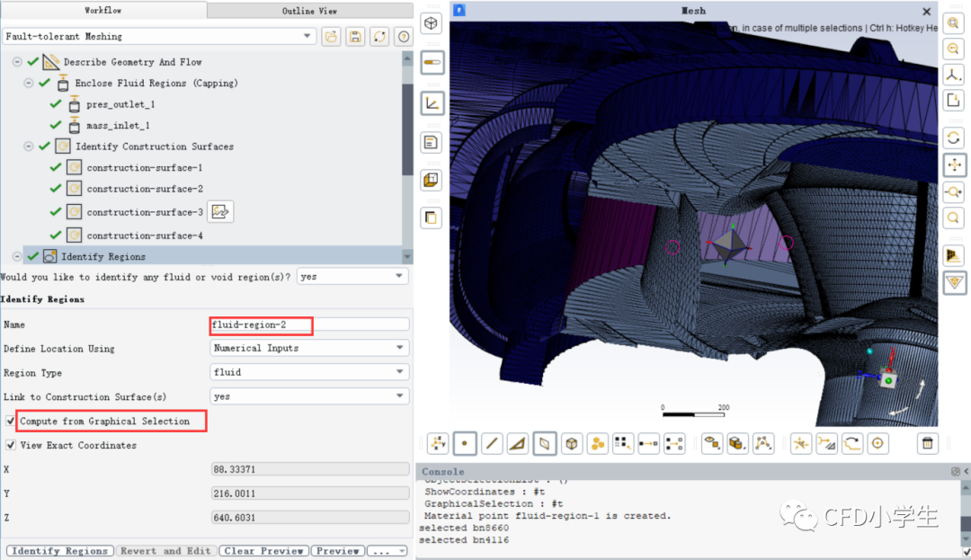The image size is (971, 560).
Task: Click the icon beside construction-surface-3
Action: pyautogui.click(x=220, y=211)
